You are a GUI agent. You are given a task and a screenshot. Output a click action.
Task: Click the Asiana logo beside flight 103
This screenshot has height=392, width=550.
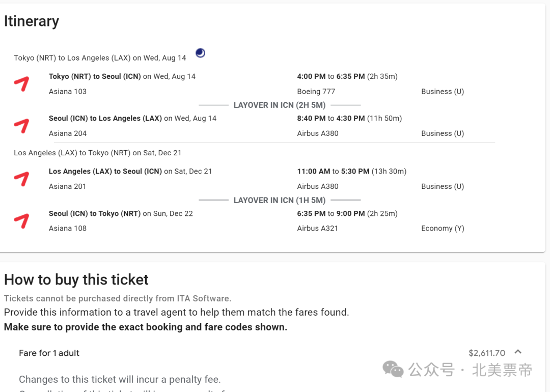click(21, 83)
